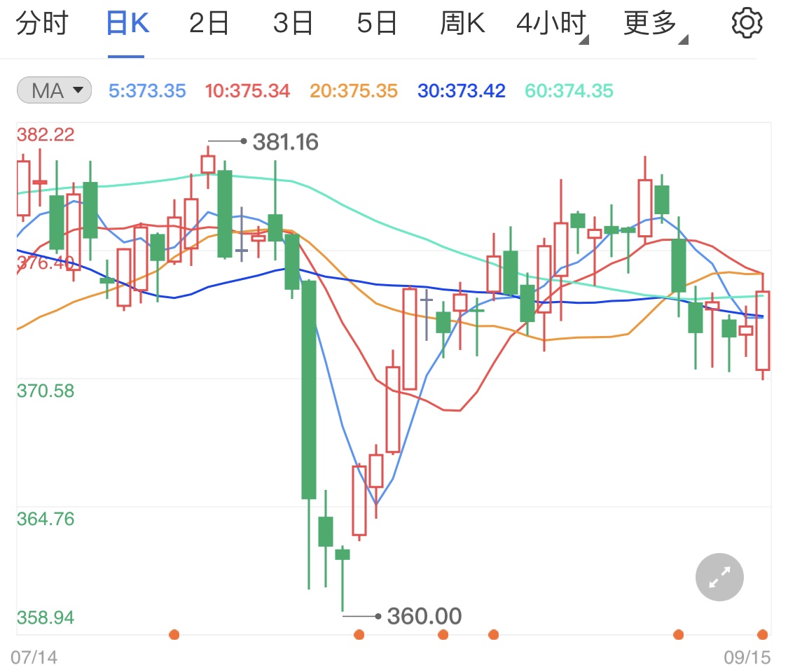Click the MA5 value 5:373.35
This screenshot has height=672, width=788.
(x=147, y=91)
